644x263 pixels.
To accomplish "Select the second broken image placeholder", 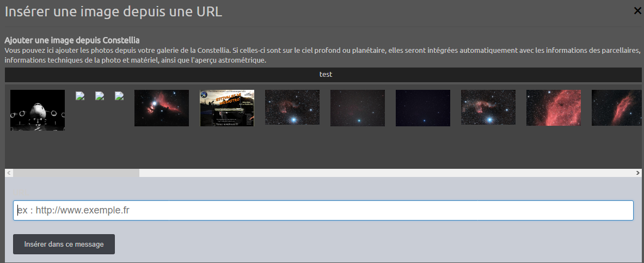I will coord(100,96).
